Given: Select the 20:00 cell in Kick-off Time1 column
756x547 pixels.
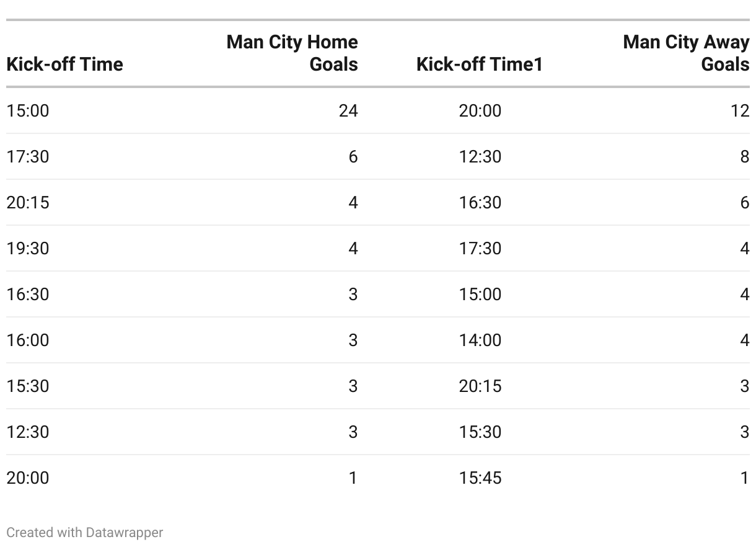Looking at the screenshot, I should (x=480, y=110).
